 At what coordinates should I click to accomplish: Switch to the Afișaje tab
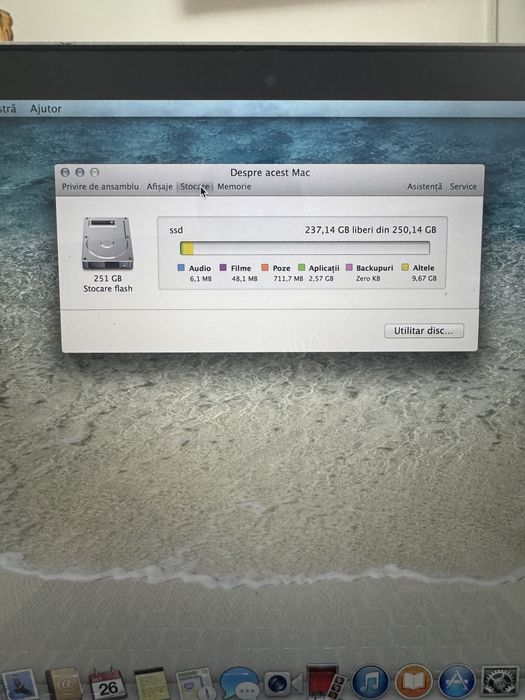159,187
